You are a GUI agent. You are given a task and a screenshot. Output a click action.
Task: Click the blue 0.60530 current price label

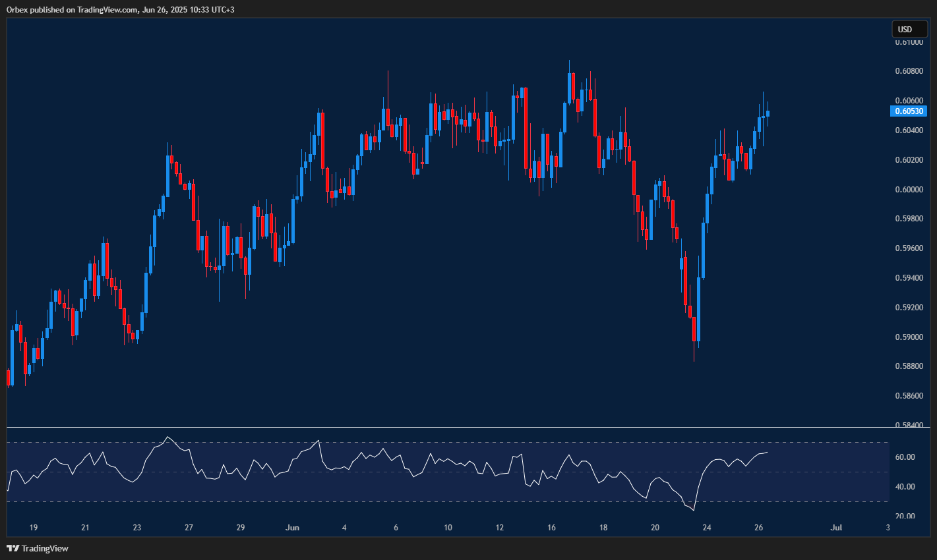point(910,111)
